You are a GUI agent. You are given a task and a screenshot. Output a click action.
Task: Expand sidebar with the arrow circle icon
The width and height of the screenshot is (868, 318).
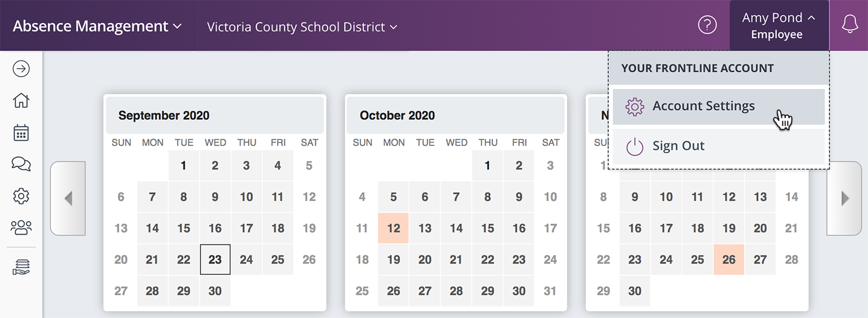[21, 69]
